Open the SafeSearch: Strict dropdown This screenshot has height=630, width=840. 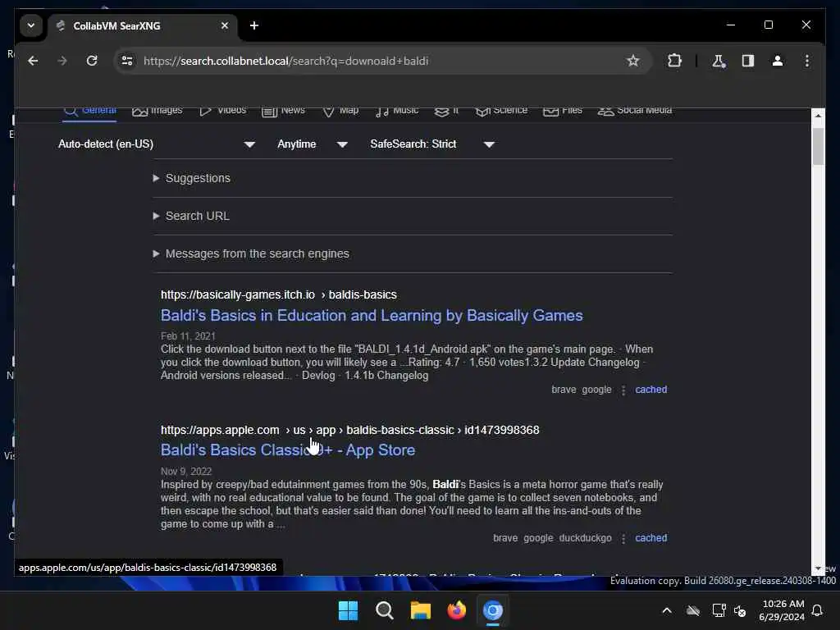click(431, 144)
